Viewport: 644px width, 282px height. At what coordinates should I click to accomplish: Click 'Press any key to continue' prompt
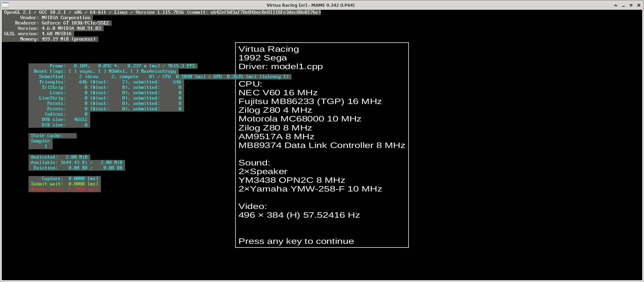click(296, 241)
